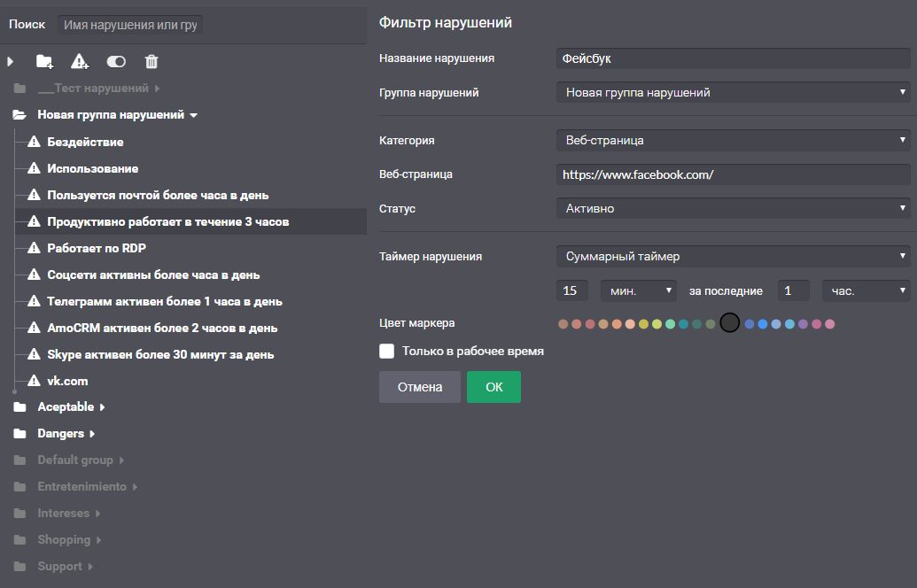Toggle the enable/disable switch in toolbar
This screenshot has height=588, width=917.
tap(116, 61)
